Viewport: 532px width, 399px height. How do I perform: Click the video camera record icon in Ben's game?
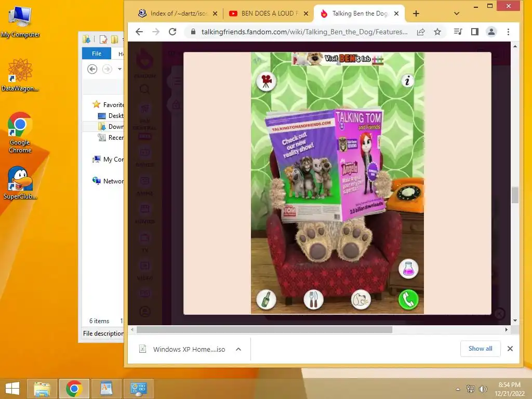pyautogui.click(x=266, y=82)
